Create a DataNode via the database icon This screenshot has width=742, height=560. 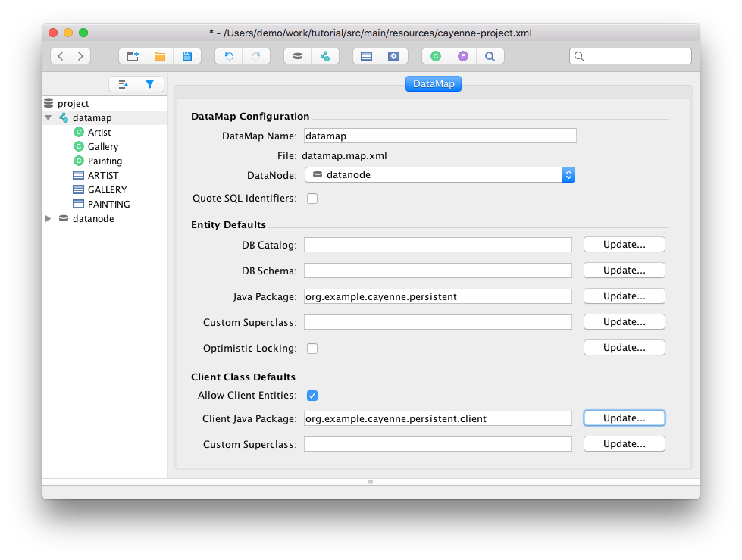click(298, 56)
